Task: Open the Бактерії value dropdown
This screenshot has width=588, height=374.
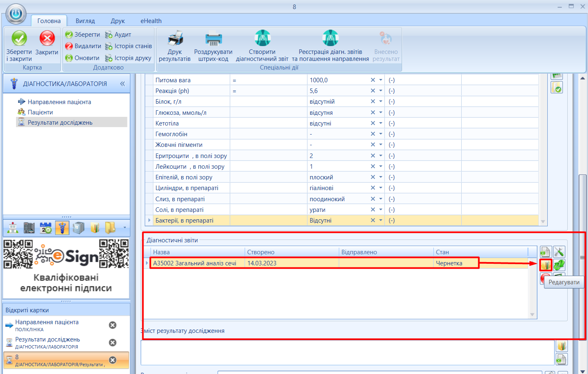Action: [x=381, y=220]
